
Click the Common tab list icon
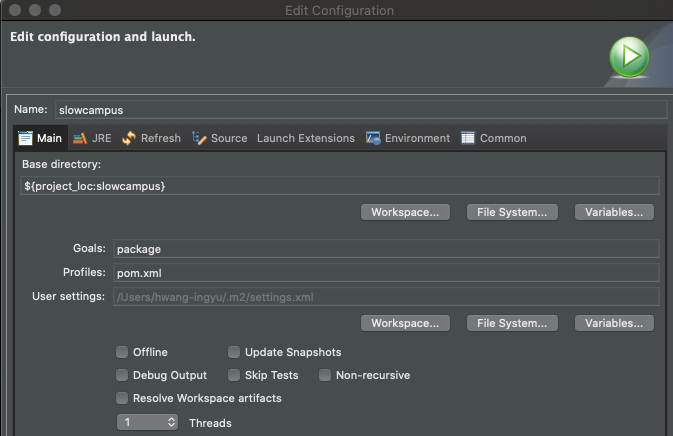click(x=468, y=138)
